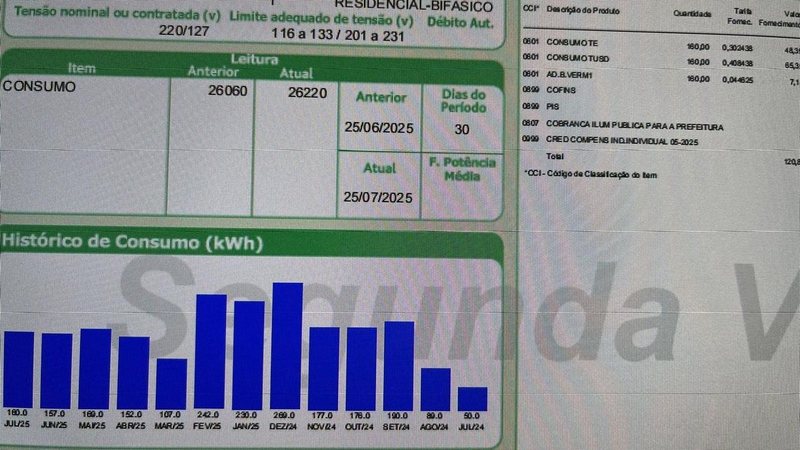
Task: Click the previous reading value 26060
Action: click(228, 91)
